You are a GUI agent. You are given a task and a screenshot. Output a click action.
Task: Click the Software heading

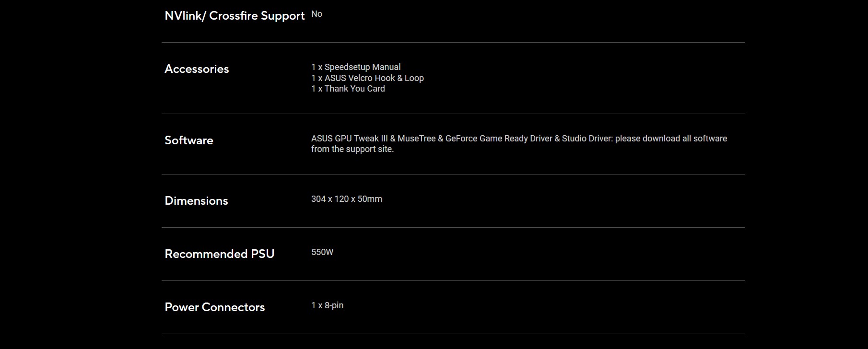(189, 140)
